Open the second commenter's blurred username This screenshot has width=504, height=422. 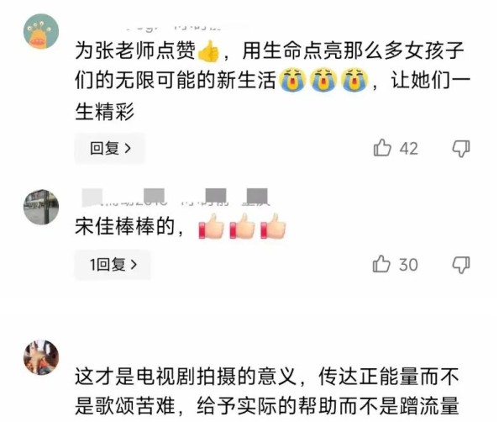point(176,197)
